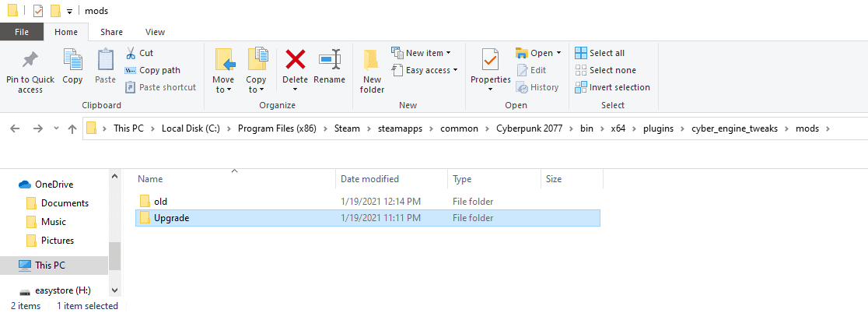Click the x64 breadcrumb
This screenshot has height=313, width=868.
point(618,128)
